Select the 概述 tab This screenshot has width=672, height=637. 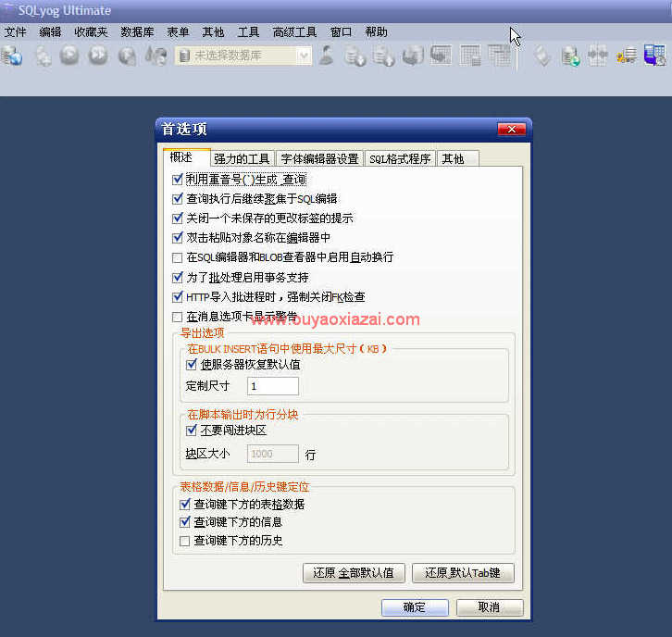187,157
